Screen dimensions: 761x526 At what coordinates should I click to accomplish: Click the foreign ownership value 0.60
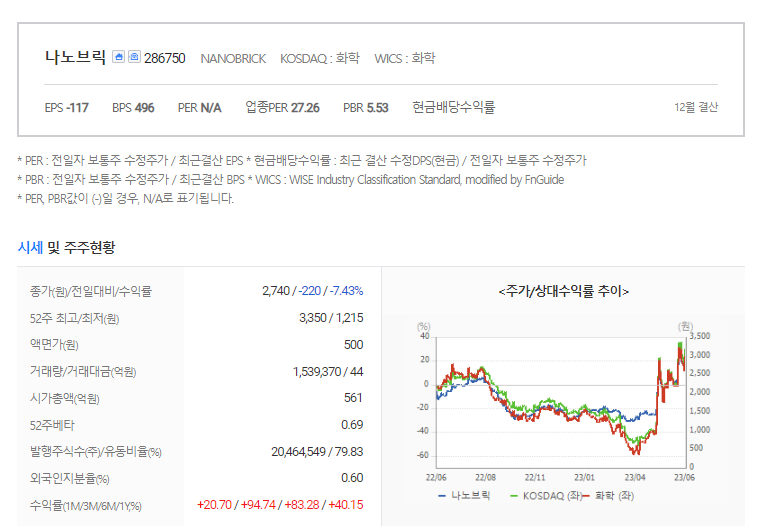(352, 478)
